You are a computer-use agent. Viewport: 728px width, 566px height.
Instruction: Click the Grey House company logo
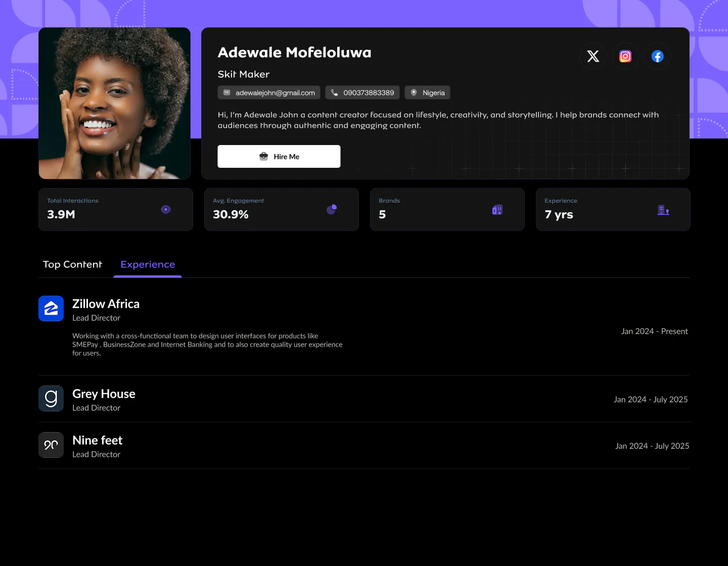pos(51,398)
